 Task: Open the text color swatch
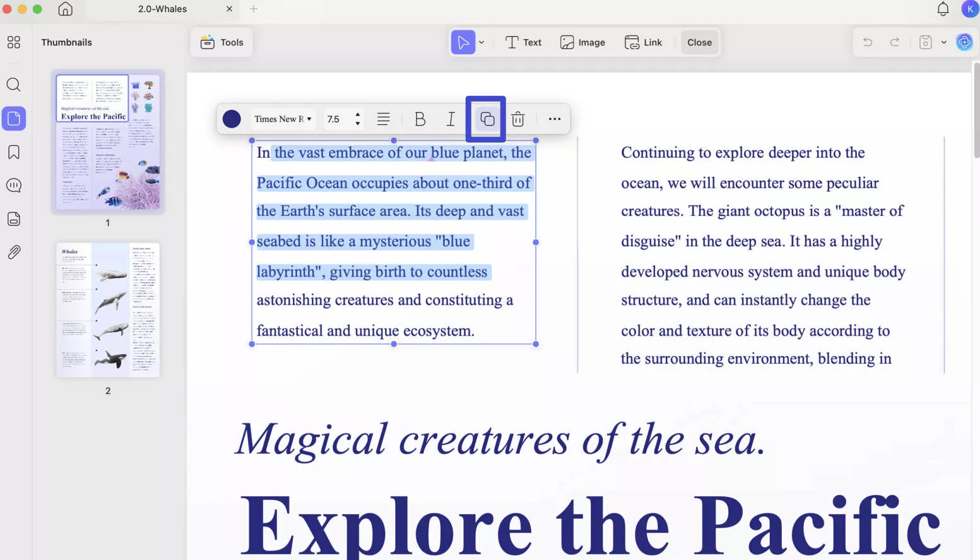231,119
